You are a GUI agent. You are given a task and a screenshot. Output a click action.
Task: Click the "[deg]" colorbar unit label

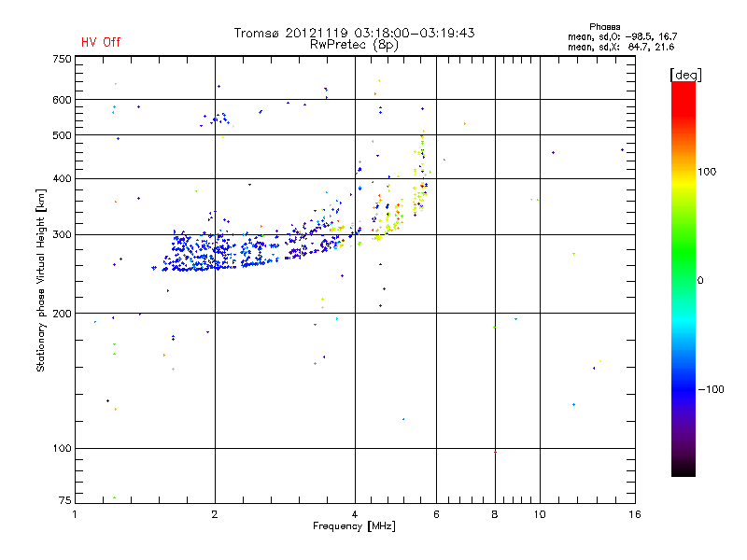685,76
